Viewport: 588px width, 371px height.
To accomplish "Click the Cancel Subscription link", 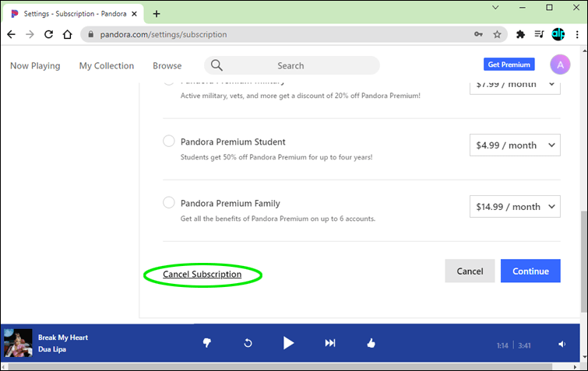I will click(x=202, y=274).
